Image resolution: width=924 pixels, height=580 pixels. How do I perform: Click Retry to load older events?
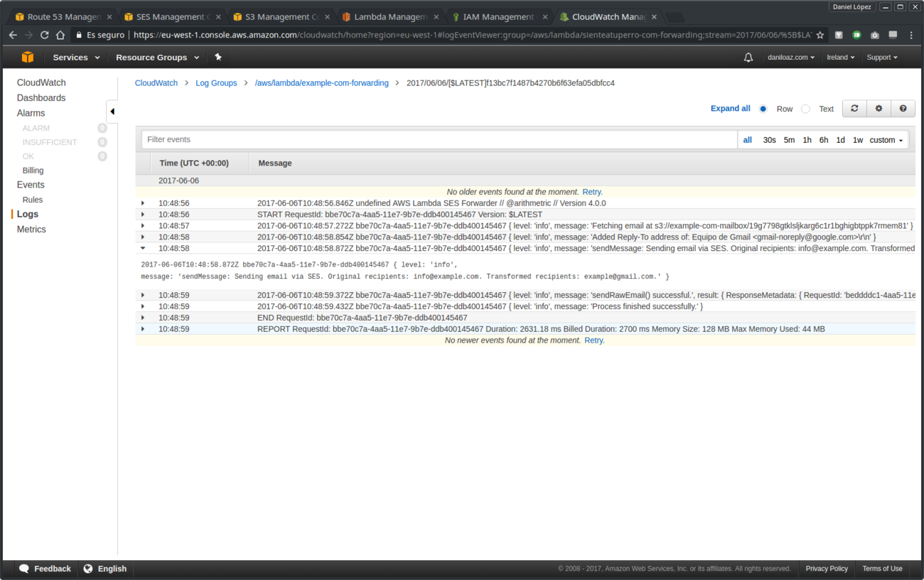pos(592,191)
